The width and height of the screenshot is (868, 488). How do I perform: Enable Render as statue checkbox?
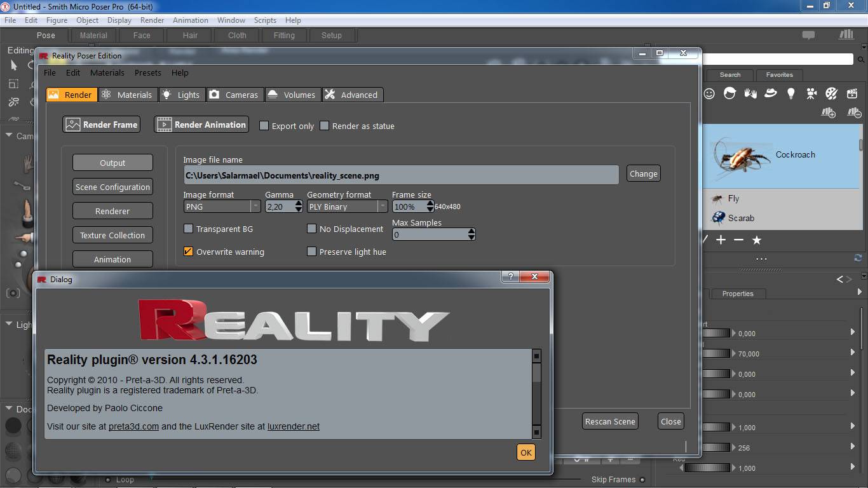click(x=324, y=126)
